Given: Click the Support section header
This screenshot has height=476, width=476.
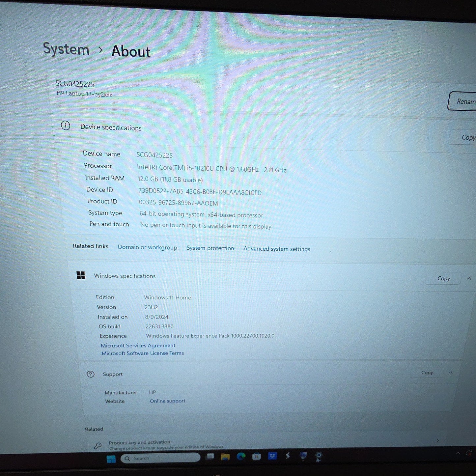Looking at the screenshot, I should [112, 374].
